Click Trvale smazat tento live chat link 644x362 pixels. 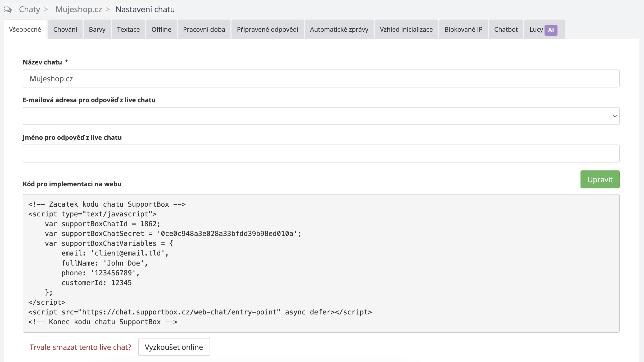click(x=80, y=347)
